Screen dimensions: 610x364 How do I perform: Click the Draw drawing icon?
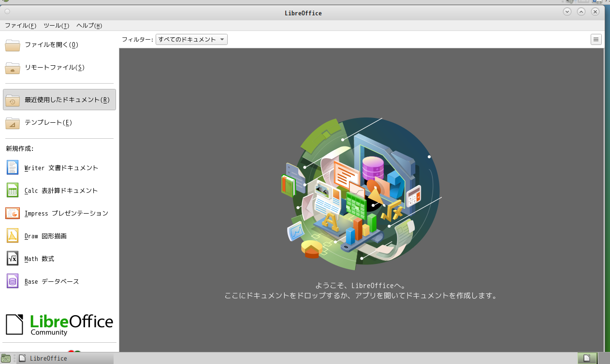[x=13, y=236]
